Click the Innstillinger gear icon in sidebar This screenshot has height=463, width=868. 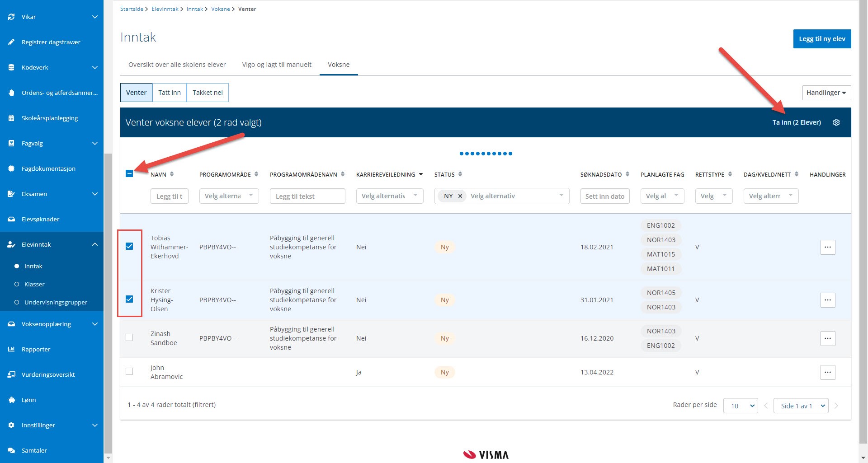click(11, 425)
